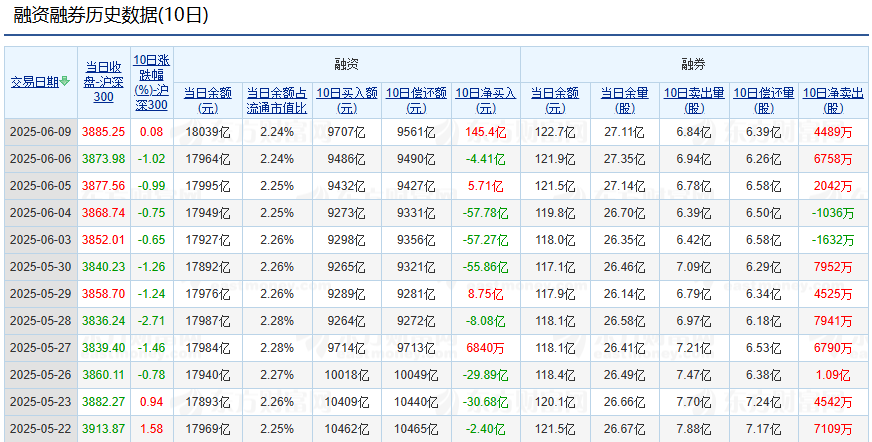The image size is (872, 442).
Task: Select date cell 2025-05-26
Action: pyautogui.click(x=41, y=375)
